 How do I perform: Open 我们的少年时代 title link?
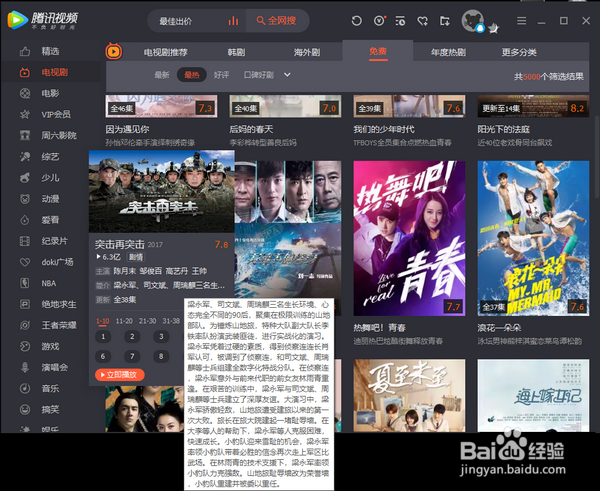coord(384,129)
